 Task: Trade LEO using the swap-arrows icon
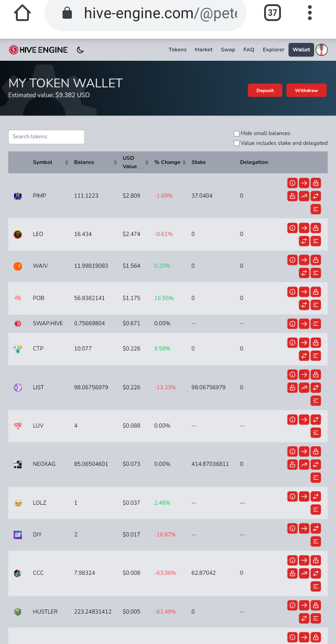[x=304, y=241]
